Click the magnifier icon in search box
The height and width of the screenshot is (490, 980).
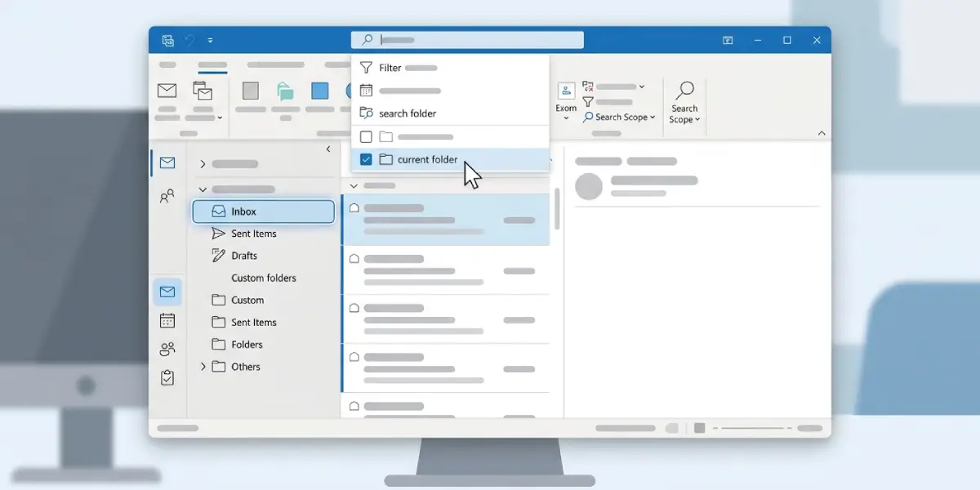367,39
